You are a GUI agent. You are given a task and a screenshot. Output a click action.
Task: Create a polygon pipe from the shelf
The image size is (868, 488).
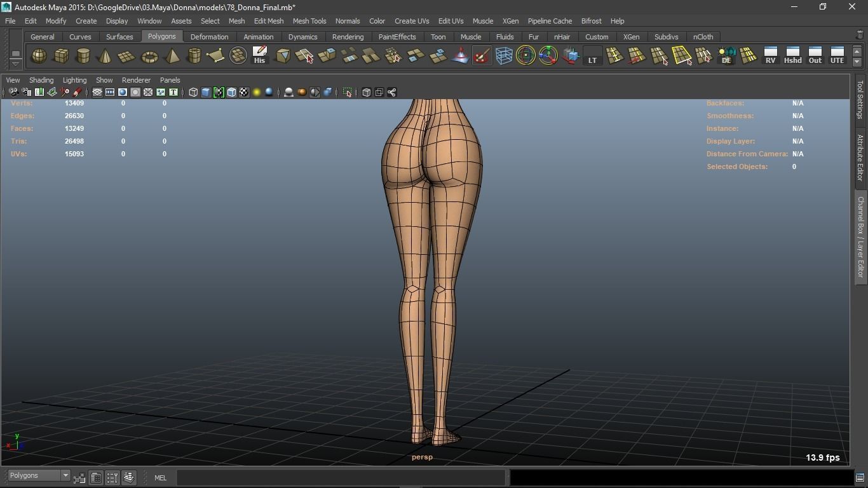pos(194,57)
